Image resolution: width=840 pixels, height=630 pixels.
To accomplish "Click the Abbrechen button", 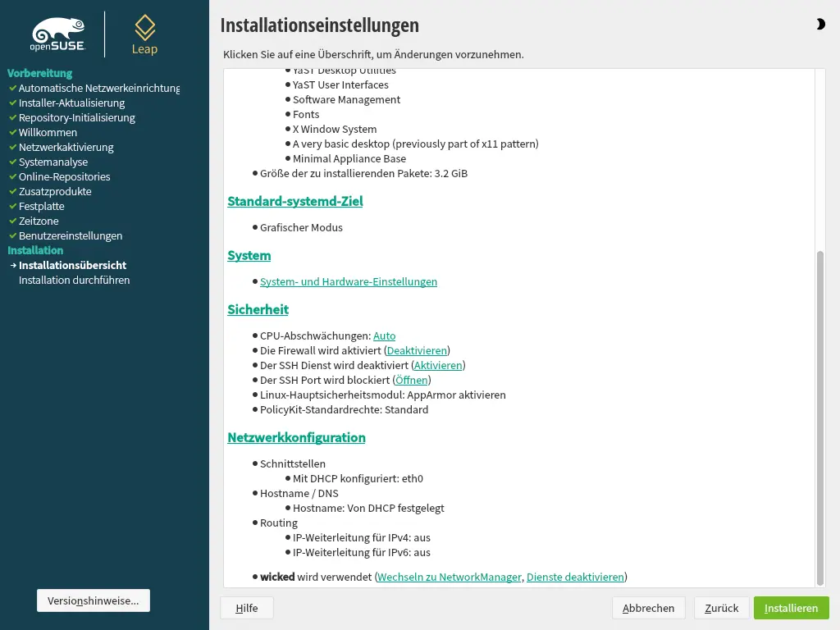I will (x=648, y=608).
